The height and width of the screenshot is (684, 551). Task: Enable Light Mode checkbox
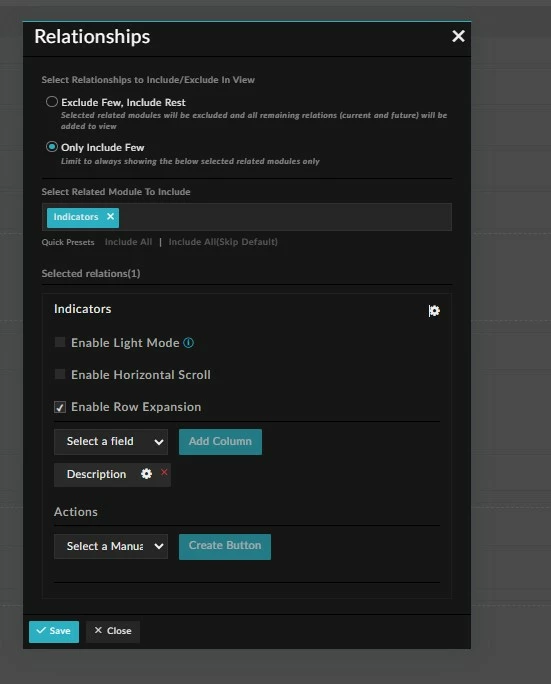tap(60, 342)
